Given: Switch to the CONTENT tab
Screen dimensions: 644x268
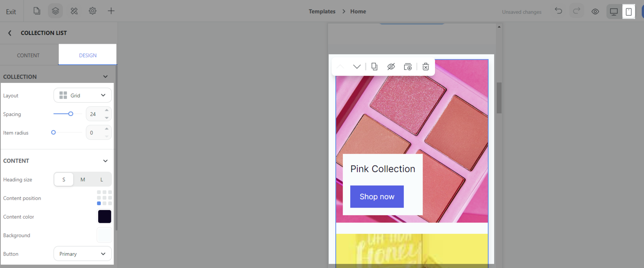Looking at the screenshot, I should coord(28,56).
